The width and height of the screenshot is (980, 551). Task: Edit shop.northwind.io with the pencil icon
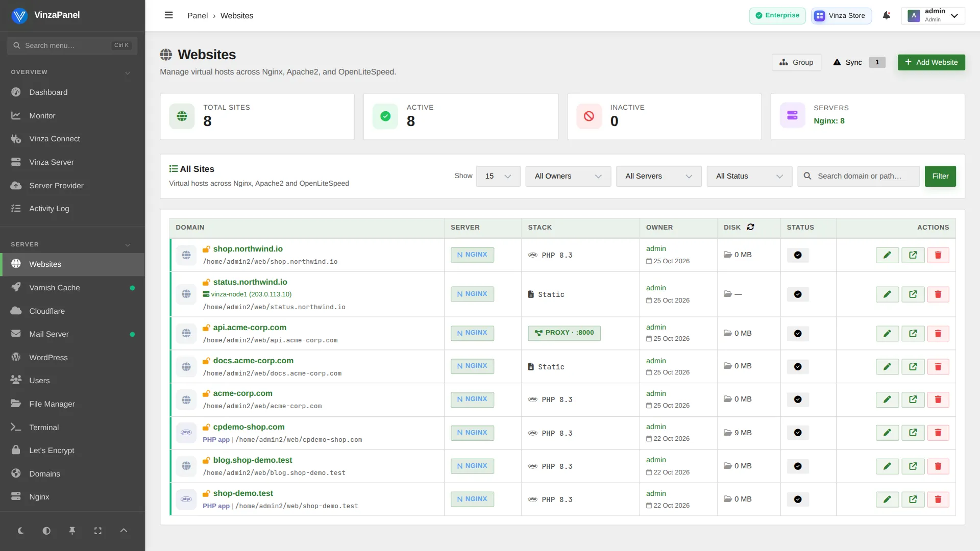click(x=887, y=255)
